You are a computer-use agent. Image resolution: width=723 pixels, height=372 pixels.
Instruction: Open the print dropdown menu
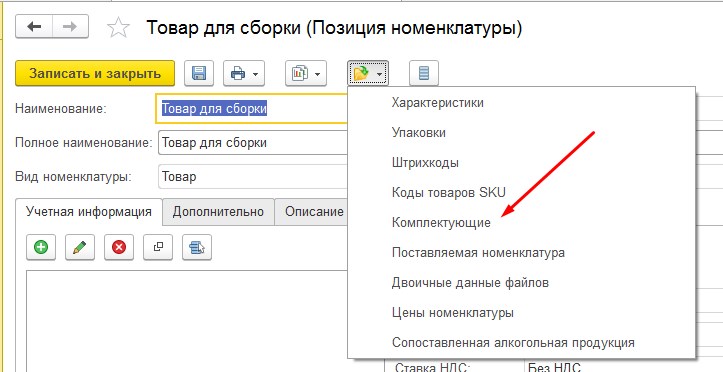(x=244, y=73)
